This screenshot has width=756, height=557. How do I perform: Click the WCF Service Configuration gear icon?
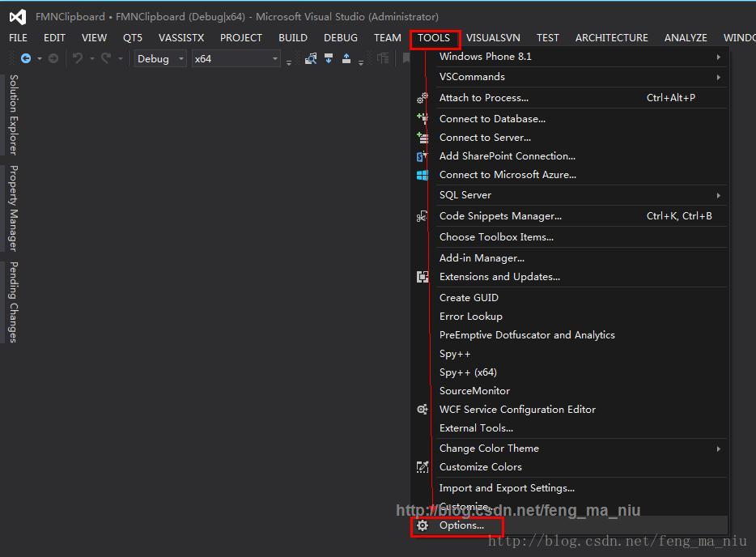coord(423,410)
